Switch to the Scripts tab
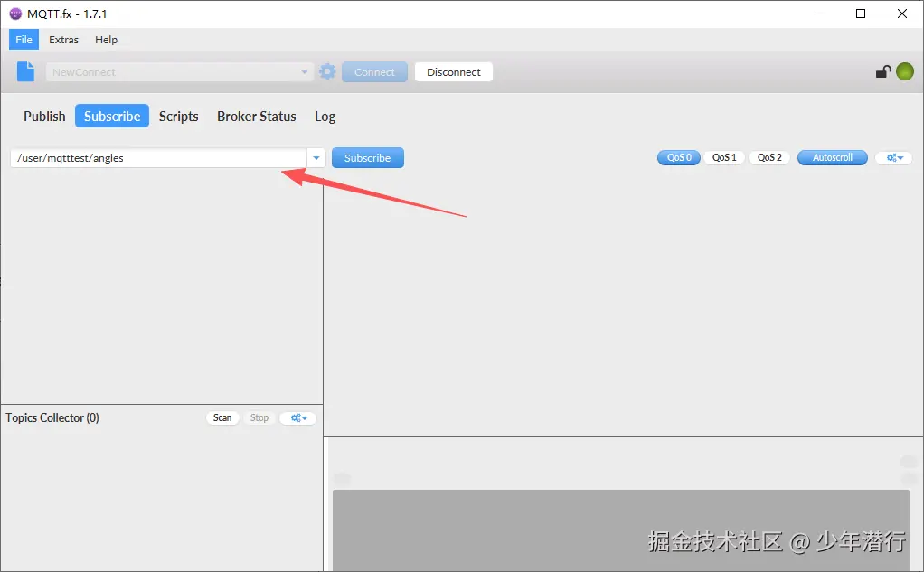The width and height of the screenshot is (924, 572). tap(178, 116)
